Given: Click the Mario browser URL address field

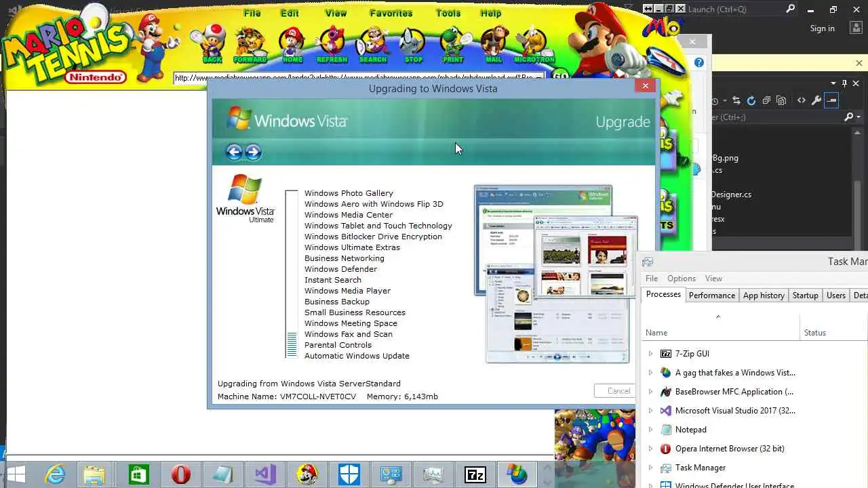Looking at the screenshot, I should [359, 78].
